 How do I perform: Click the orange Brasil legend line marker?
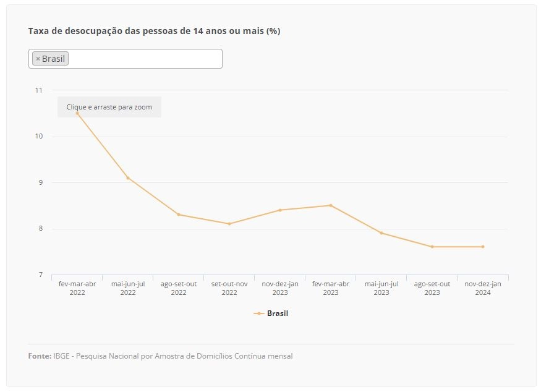259,313
